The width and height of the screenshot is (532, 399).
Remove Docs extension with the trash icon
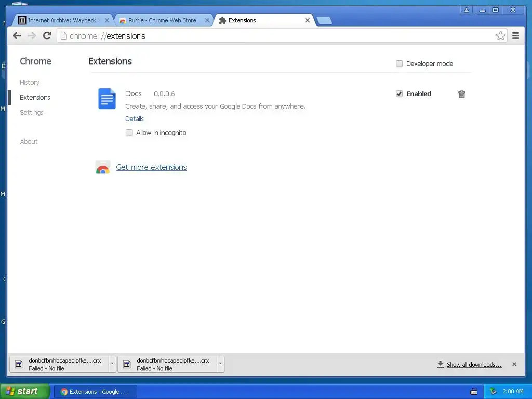(461, 94)
